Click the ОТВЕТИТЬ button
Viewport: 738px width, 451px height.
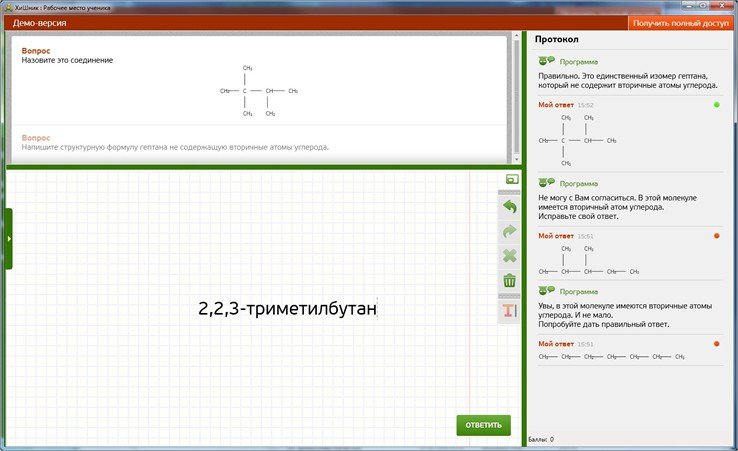coord(483,425)
